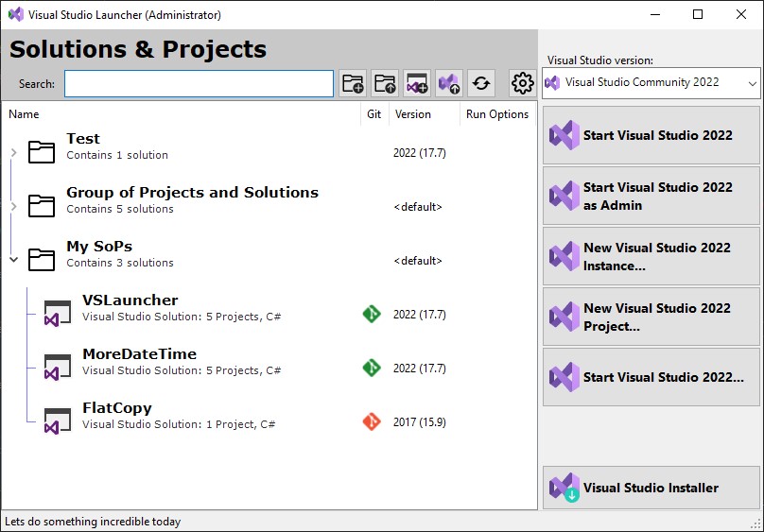Click the New Visual Studio 2022 Instance button

[x=651, y=256]
